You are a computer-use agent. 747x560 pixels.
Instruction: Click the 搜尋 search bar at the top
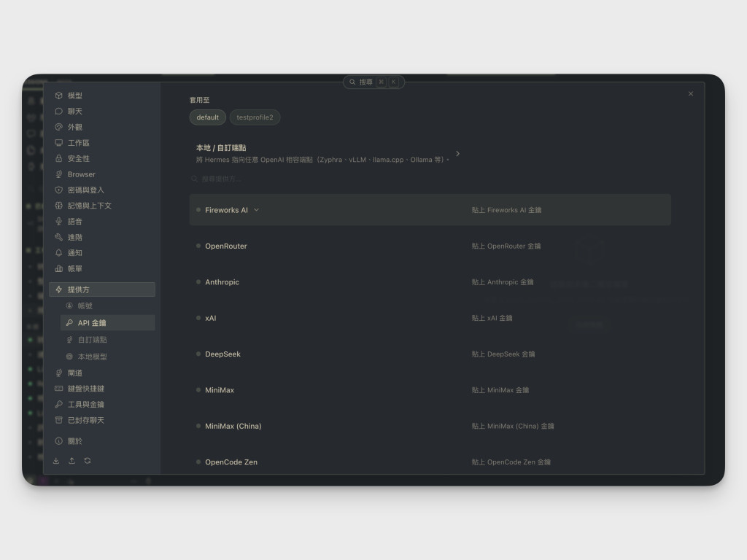pyautogui.click(x=374, y=82)
